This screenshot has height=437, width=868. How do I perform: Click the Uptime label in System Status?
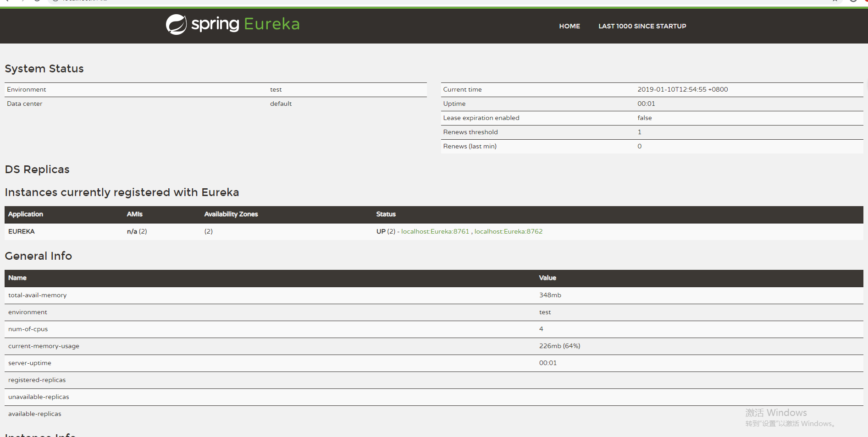coord(454,104)
